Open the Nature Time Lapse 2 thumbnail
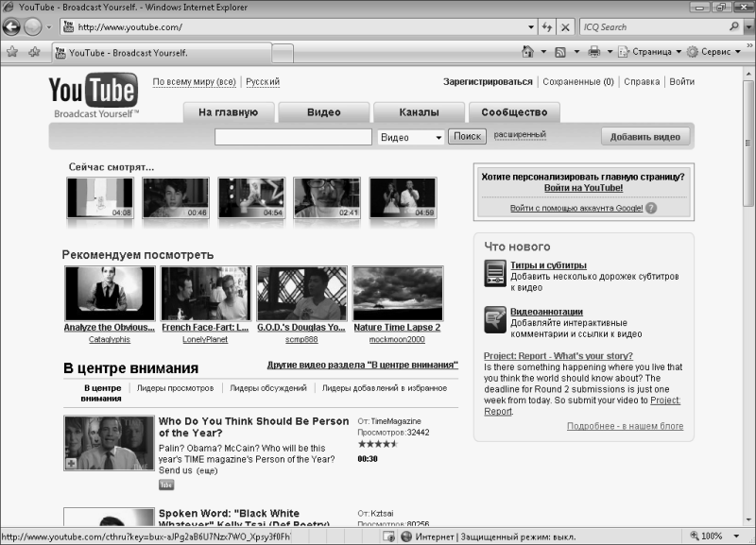 (397, 294)
